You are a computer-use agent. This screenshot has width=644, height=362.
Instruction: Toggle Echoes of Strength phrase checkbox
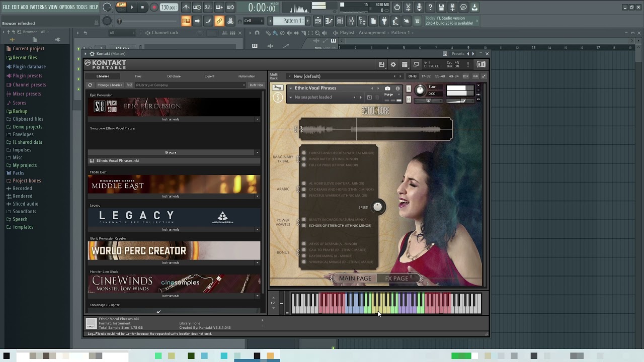pos(304,226)
